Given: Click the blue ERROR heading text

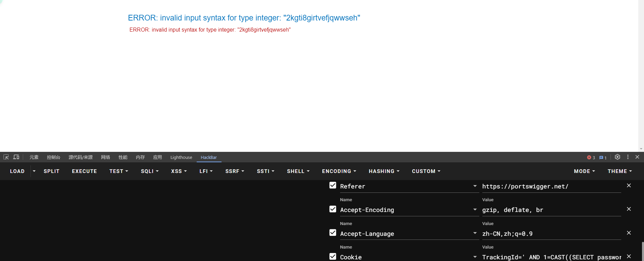Looking at the screenshot, I should pos(244,18).
